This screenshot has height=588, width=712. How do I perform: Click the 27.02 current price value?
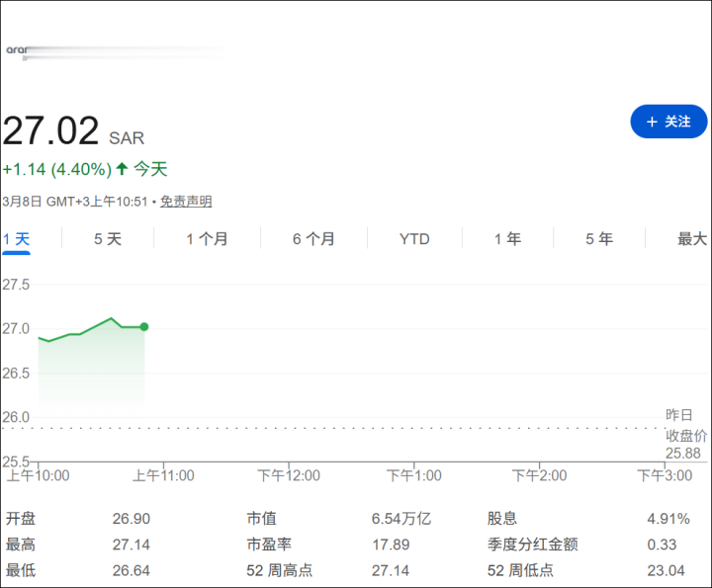click(x=50, y=130)
